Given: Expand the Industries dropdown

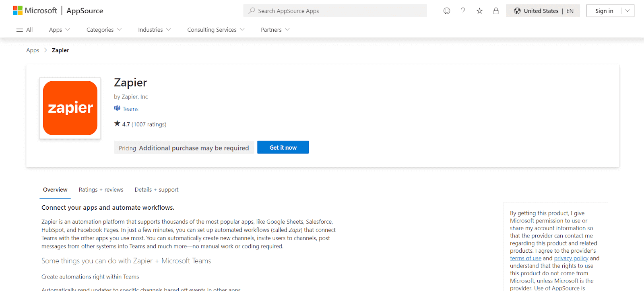Looking at the screenshot, I should (x=154, y=30).
